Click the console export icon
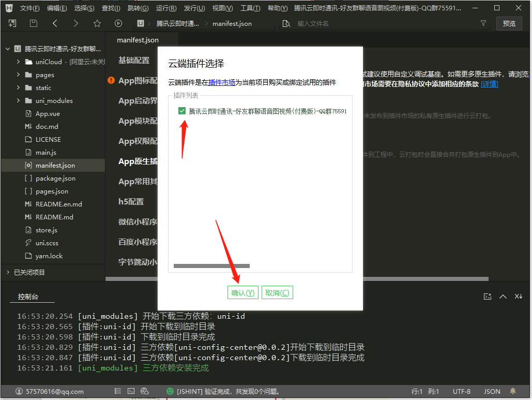The width and height of the screenshot is (532, 400). tap(487, 297)
